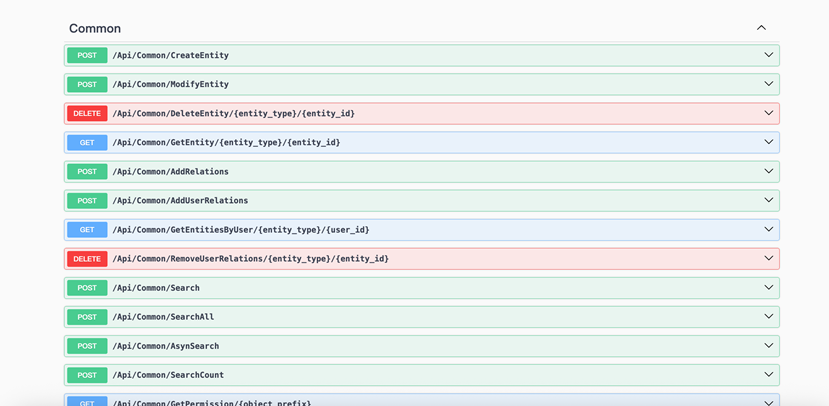The height and width of the screenshot is (406, 829).
Task: Open the /Api/Common/AddUserRelations path
Action: [180, 201]
